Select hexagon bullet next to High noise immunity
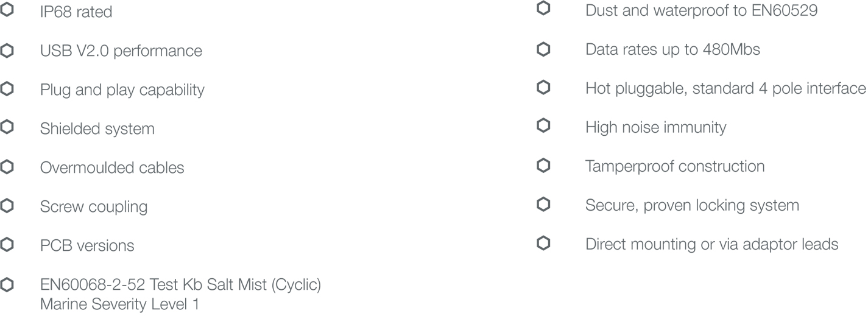 click(544, 127)
